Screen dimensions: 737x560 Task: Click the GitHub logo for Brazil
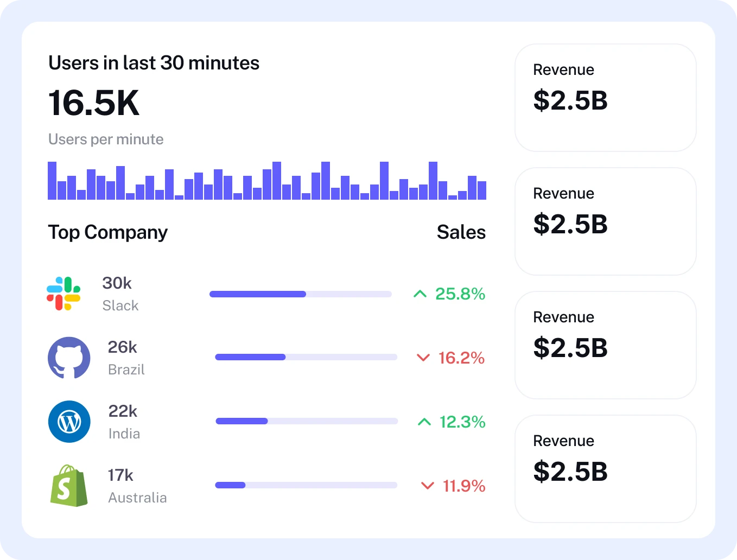coord(69,358)
